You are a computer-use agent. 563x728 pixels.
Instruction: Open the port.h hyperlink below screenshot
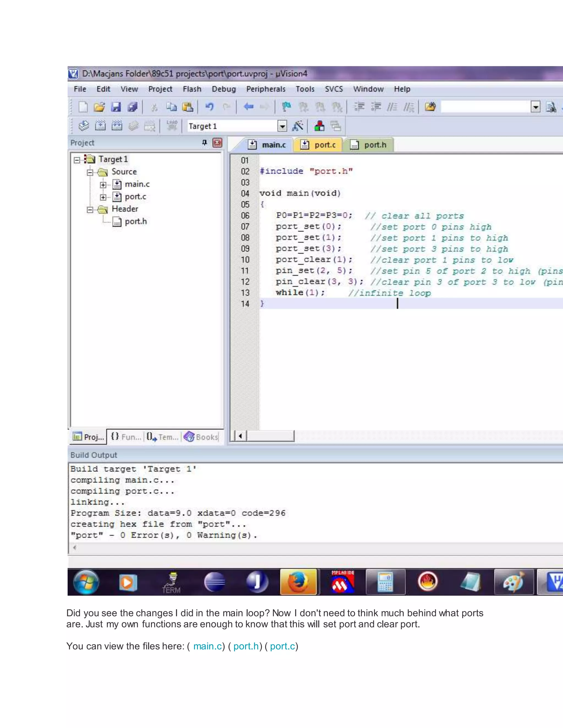246,646
